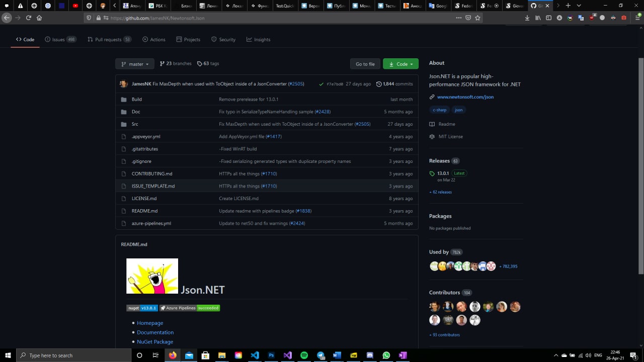View the + 93 contributors link
Viewport: 644px width, 362px height.
[444, 335]
